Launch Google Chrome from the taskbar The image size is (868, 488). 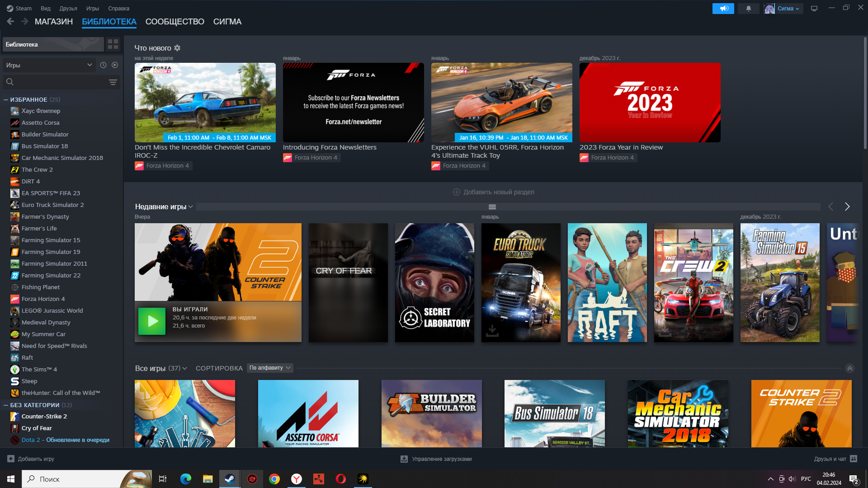point(274,479)
